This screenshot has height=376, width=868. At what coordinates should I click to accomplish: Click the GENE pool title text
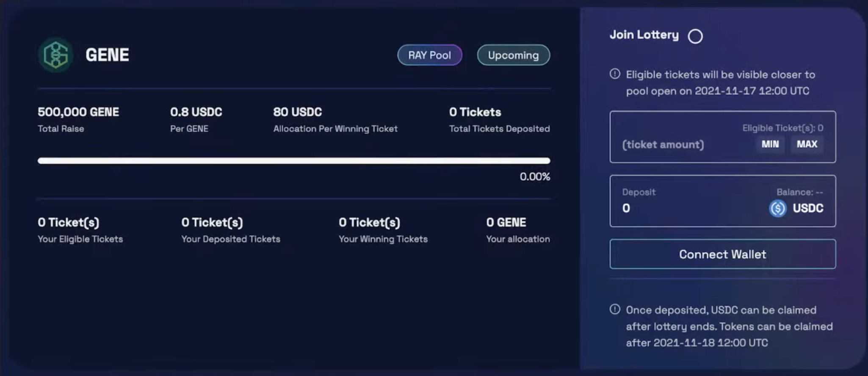107,55
